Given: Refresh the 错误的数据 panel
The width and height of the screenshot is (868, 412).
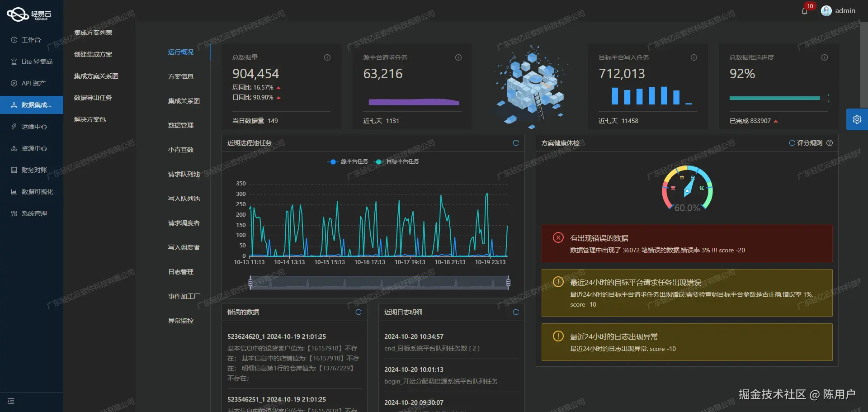Looking at the screenshot, I should point(359,312).
